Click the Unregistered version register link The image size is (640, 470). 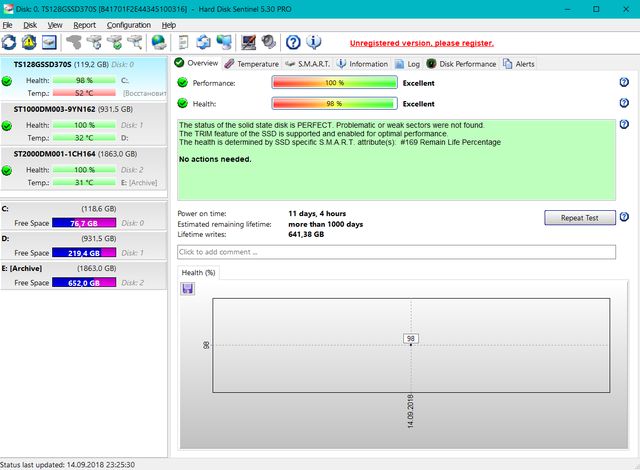click(x=422, y=43)
